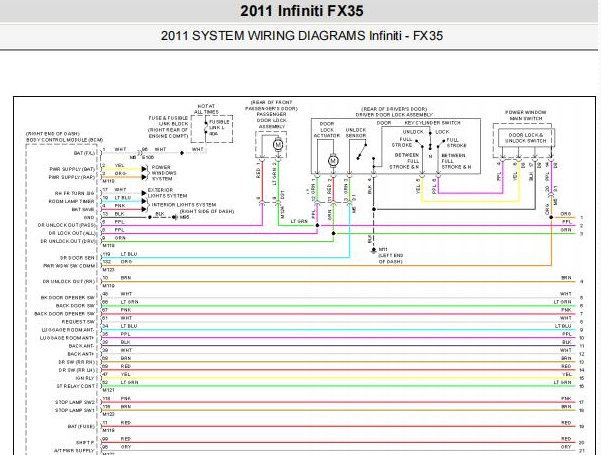601x455 pixels.
Task: Select the "DOOR LOCK ACTUATOR" label
Action: (327, 130)
